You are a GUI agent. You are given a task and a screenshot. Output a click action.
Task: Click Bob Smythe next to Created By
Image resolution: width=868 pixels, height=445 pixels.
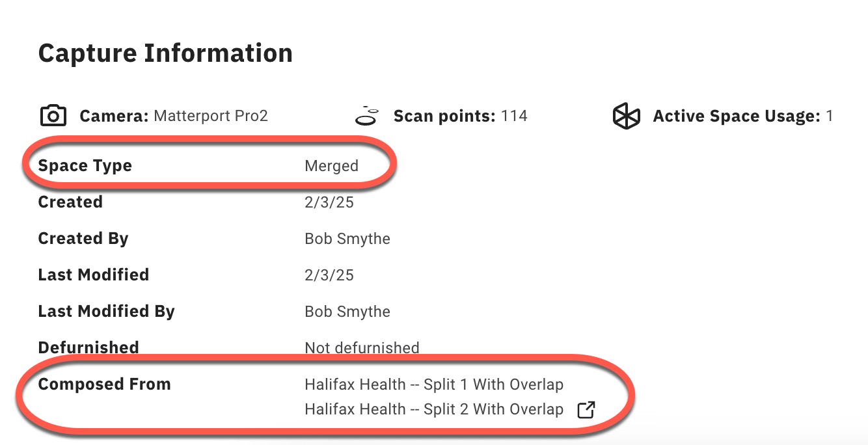click(x=347, y=239)
